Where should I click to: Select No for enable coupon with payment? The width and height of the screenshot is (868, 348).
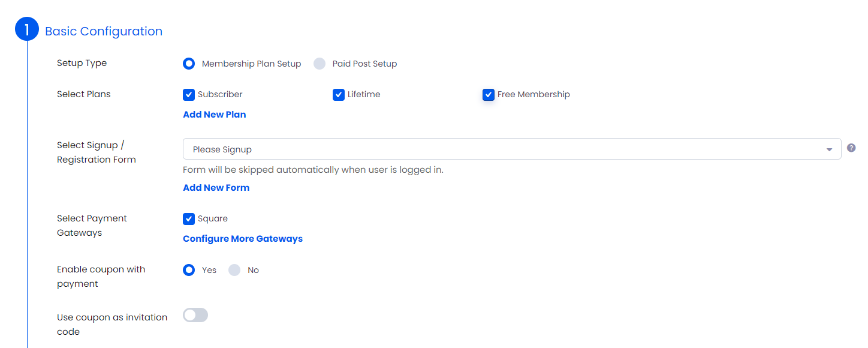[234, 270]
